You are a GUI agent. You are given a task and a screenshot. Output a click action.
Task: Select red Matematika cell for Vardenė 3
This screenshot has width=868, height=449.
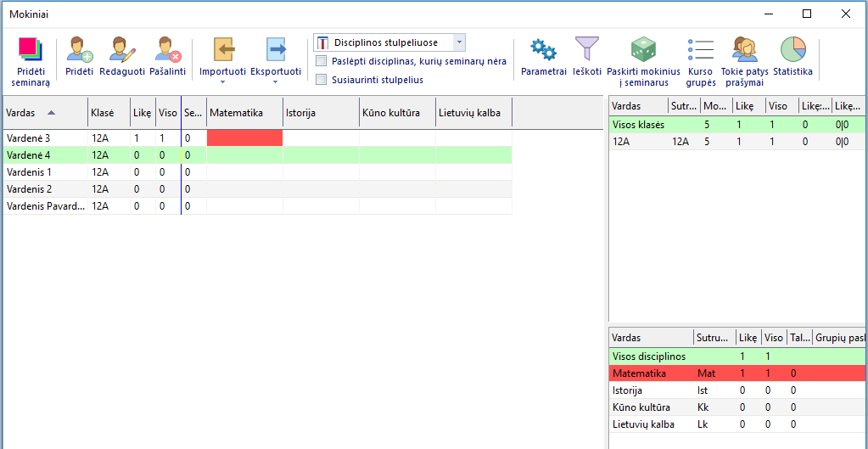244,138
